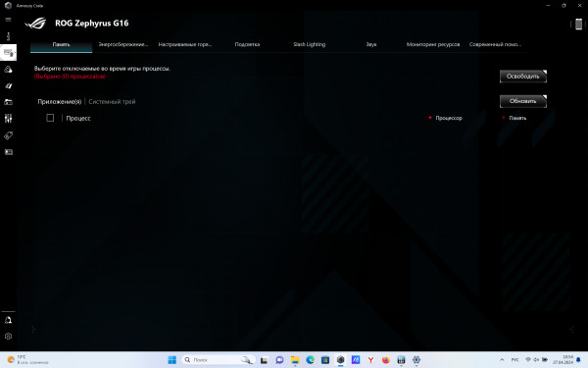Open the notification bell in the tray

[x=578, y=360]
